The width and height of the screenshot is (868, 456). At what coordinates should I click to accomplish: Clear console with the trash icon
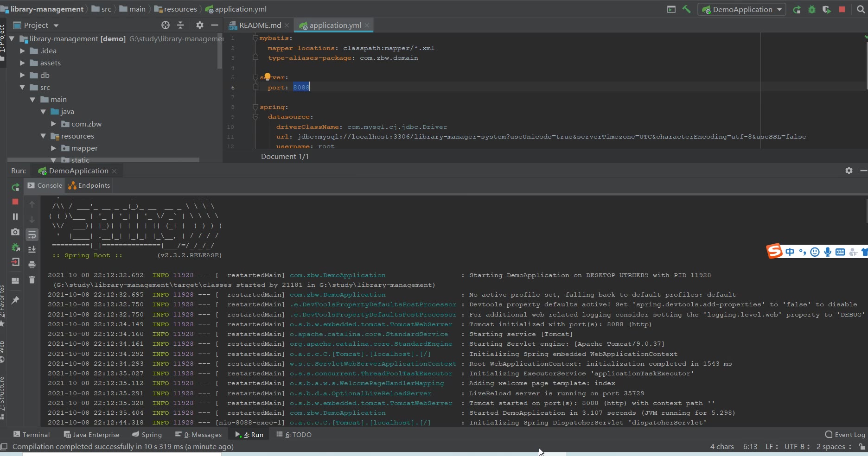tap(32, 279)
